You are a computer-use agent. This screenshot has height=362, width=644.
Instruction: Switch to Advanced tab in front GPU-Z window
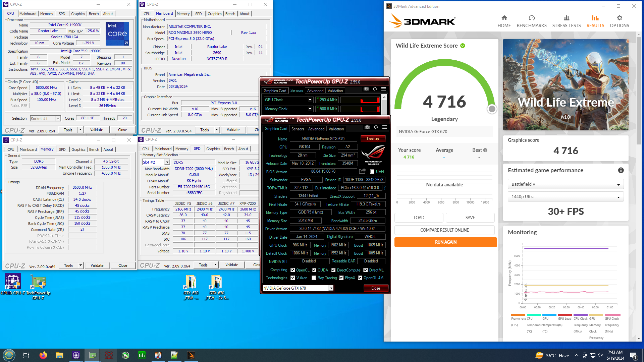[x=316, y=129]
